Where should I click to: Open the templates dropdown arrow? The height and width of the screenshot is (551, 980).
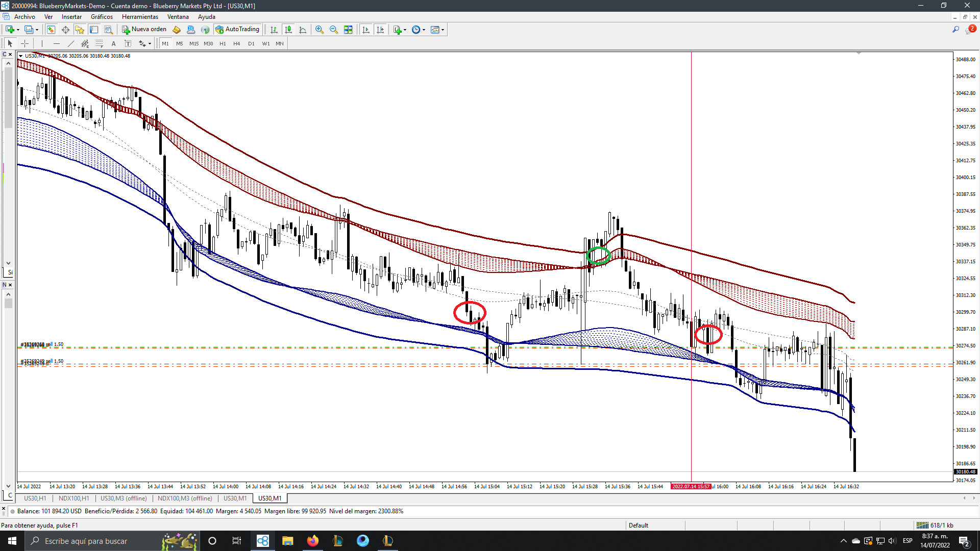[x=443, y=30]
